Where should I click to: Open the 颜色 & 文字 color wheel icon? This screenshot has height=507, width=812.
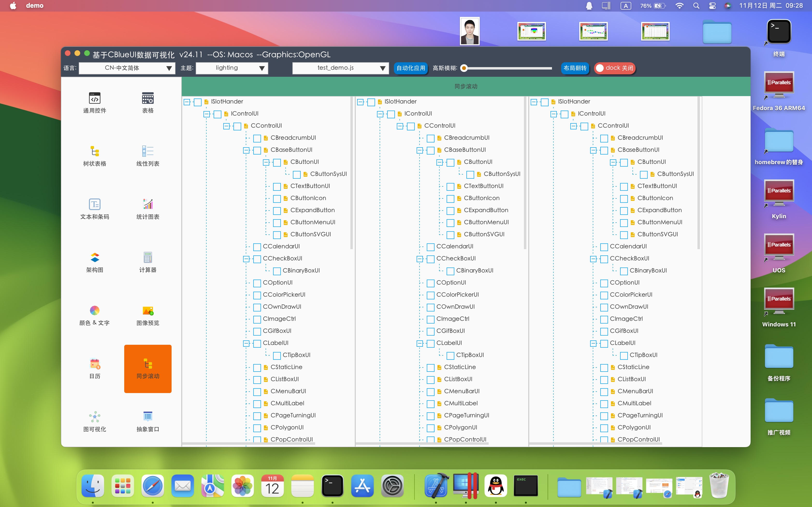tap(95, 310)
